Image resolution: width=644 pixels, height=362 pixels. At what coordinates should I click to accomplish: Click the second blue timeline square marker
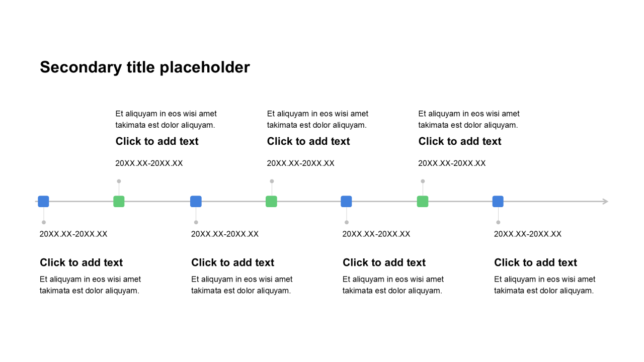pos(196,202)
